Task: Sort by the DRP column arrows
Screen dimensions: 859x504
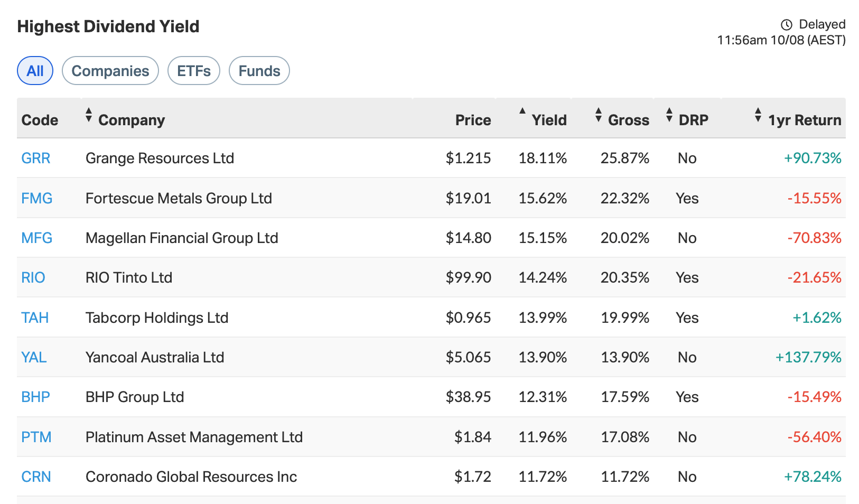Action: (x=669, y=115)
